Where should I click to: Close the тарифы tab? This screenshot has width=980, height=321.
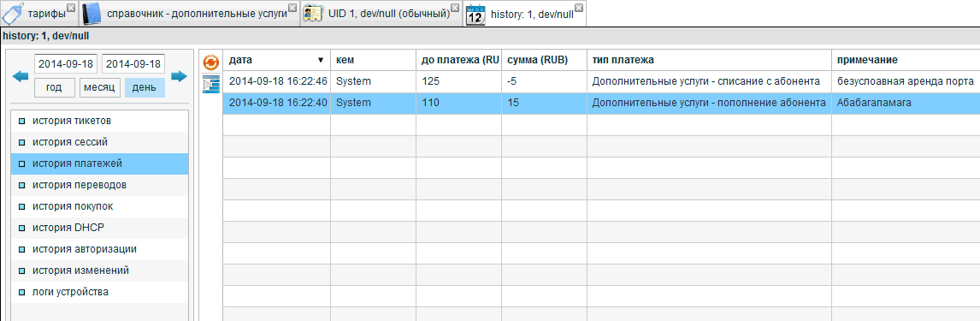71,8
